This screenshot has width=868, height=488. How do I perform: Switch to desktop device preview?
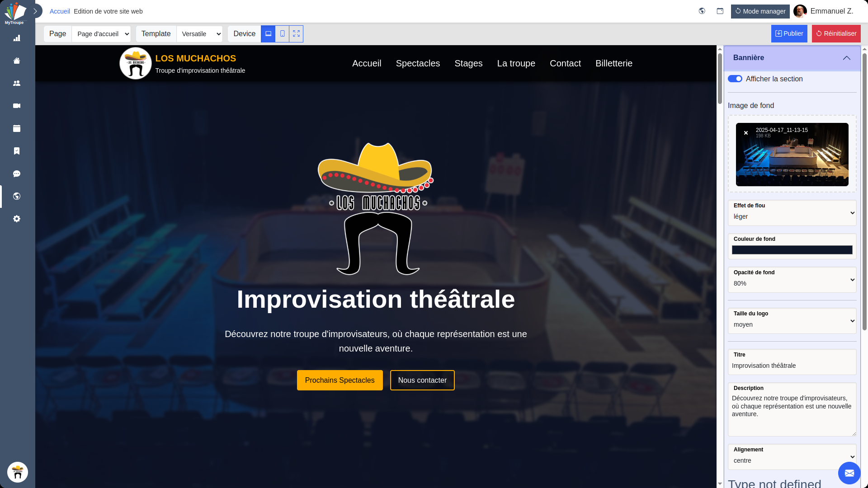pos(268,33)
